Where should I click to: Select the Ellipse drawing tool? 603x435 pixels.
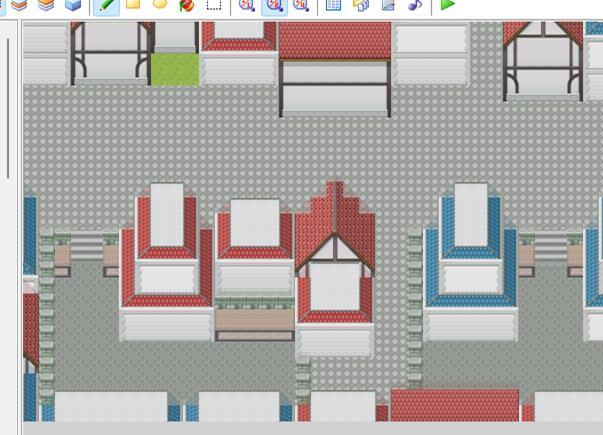coord(160,5)
